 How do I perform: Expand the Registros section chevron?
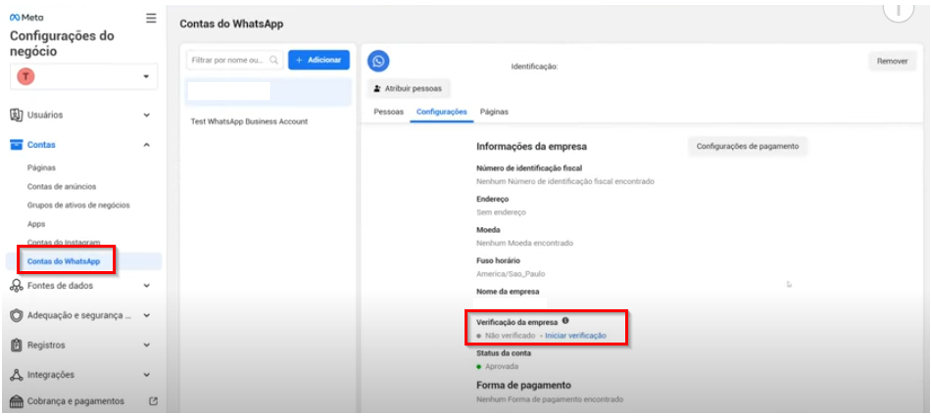pyautogui.click(x=147, y=345)
